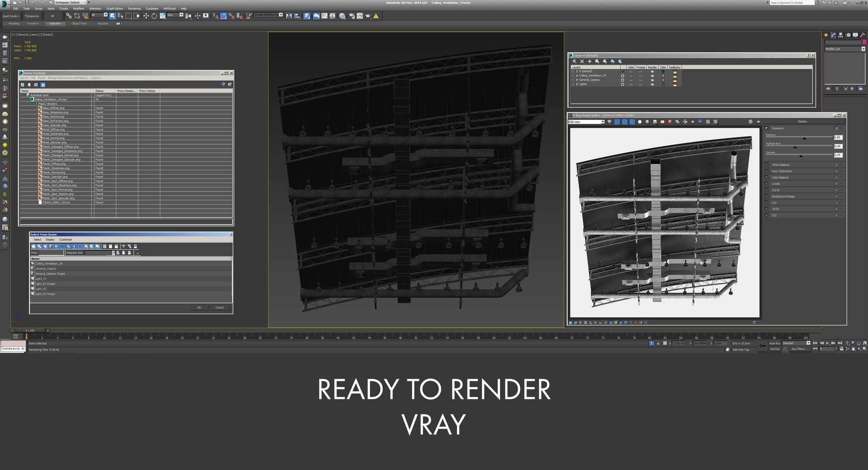Enable White Balance correction checkbox
The height and width of the screenshot is (470, 868).
766,165
